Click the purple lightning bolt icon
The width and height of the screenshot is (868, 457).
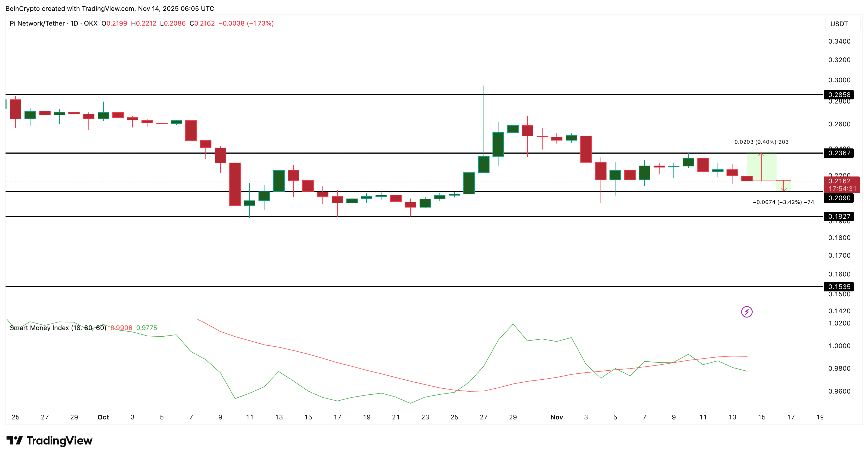coord(747,312)
